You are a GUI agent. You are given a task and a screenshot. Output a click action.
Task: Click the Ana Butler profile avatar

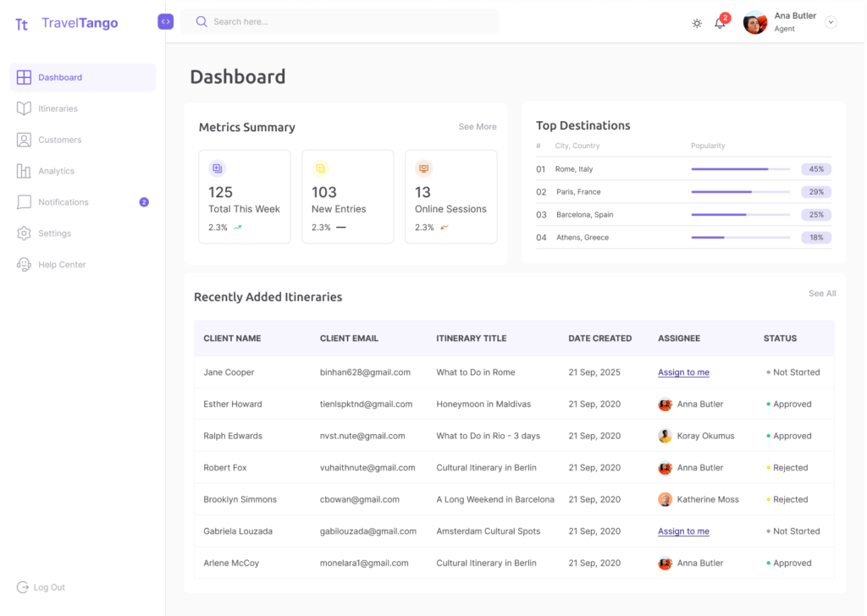754,23
